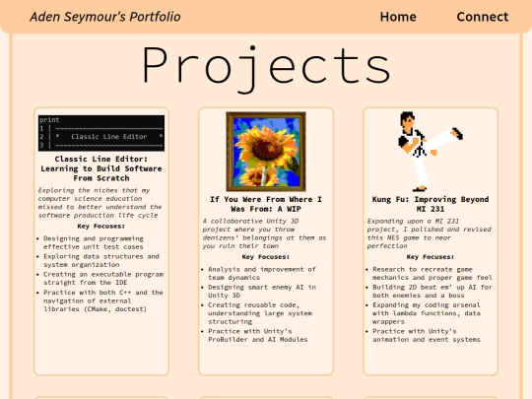Click 'Expanding my coding arsenal with lambda functions'
Viewport: 532px width, 399px height.
click(427, 313)
